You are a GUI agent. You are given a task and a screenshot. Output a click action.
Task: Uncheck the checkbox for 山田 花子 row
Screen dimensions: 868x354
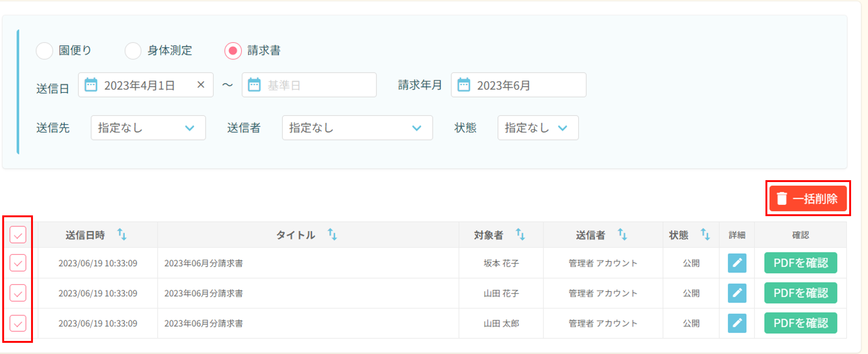pyautogui.click(x=18, y=293)
